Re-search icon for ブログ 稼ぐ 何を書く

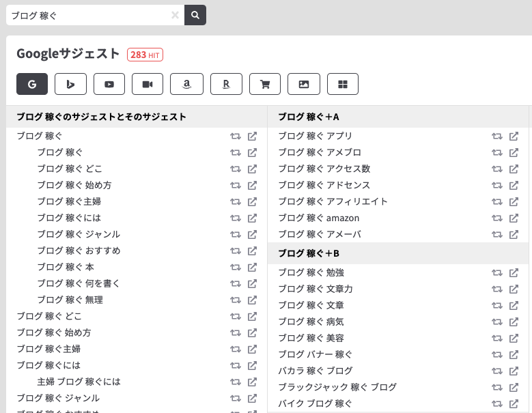(236, 283)
